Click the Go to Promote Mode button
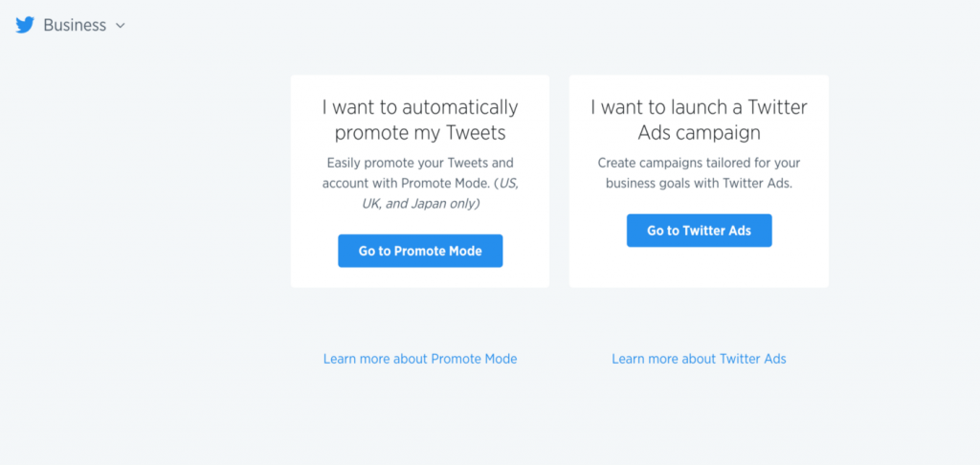 click(420, 251)
